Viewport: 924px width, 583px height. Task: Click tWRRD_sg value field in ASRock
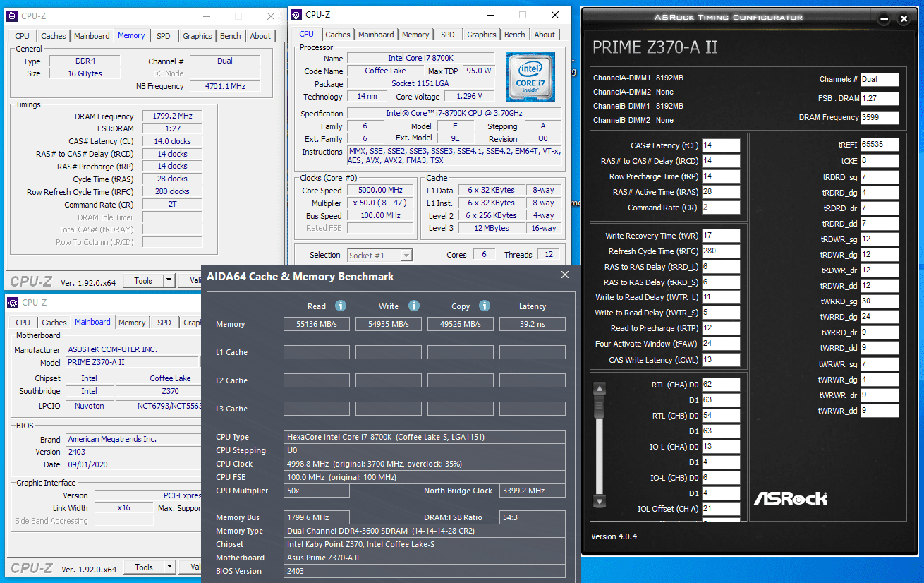[880, 301]
